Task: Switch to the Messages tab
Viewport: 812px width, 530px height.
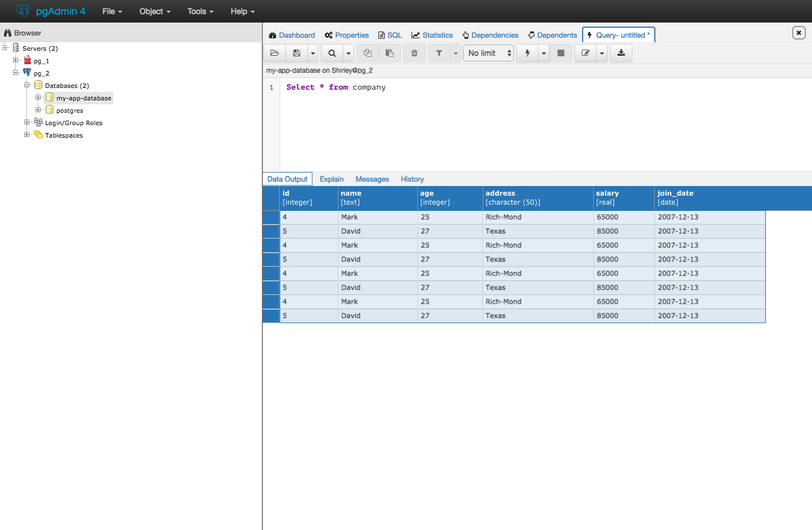Action: pyautogui.click(x=372, y=179)
